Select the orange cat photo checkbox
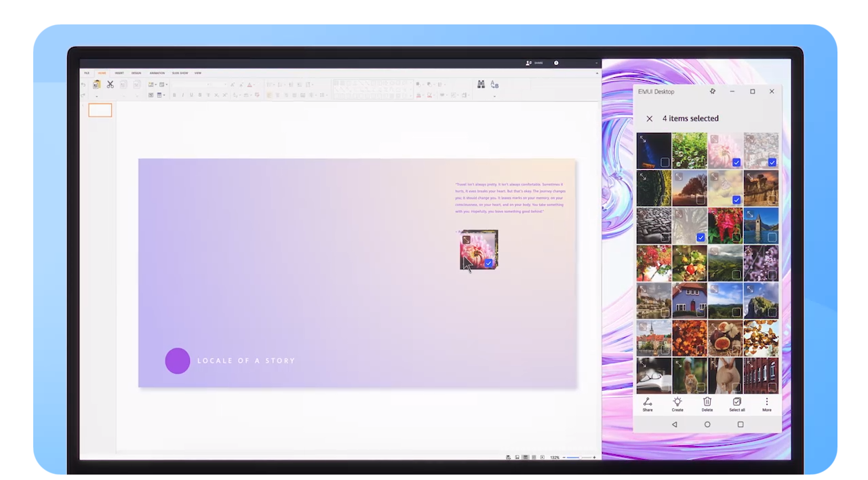 coord(701,388)
